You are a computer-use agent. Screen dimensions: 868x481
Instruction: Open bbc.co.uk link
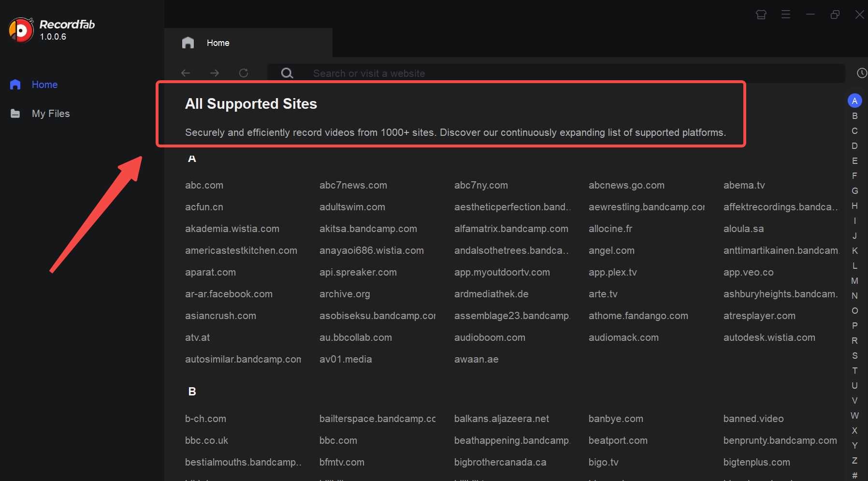[x=206, y=440]
